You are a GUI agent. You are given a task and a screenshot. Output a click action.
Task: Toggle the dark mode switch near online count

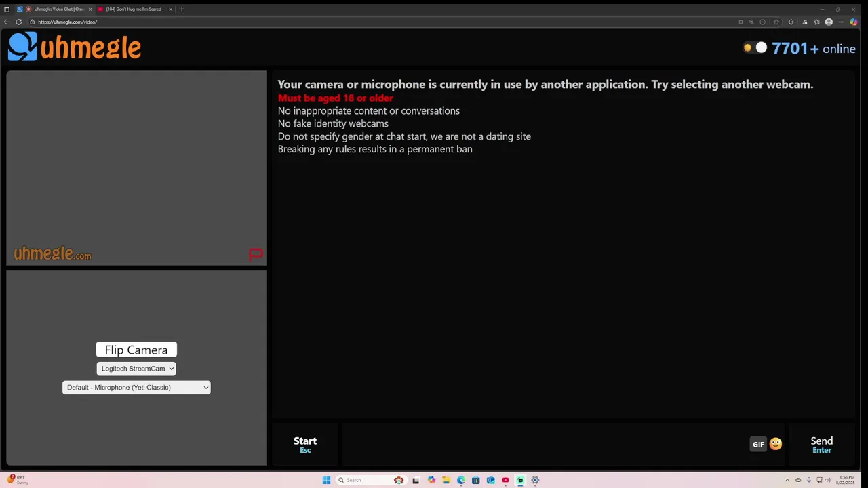point(755,47)
